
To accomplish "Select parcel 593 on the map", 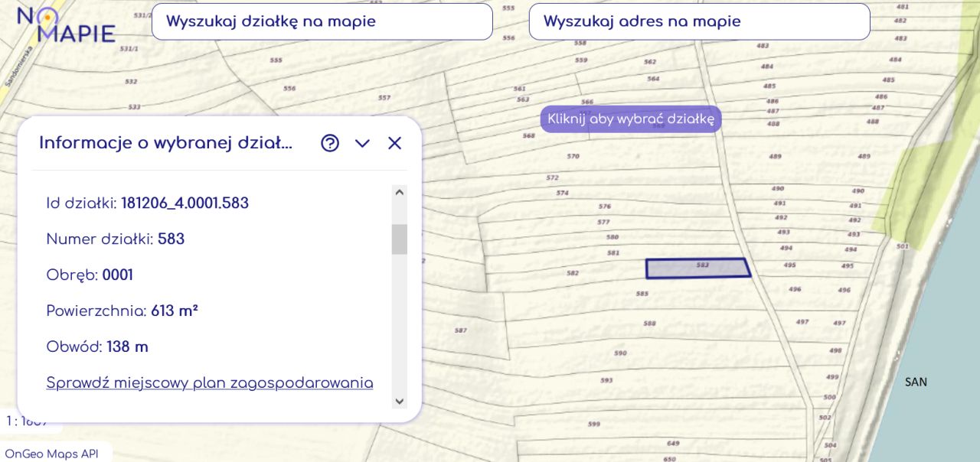I will click(606, 380).
